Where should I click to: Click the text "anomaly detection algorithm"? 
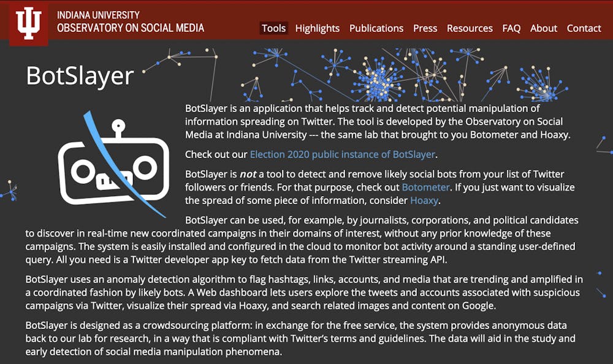(171, 279)
